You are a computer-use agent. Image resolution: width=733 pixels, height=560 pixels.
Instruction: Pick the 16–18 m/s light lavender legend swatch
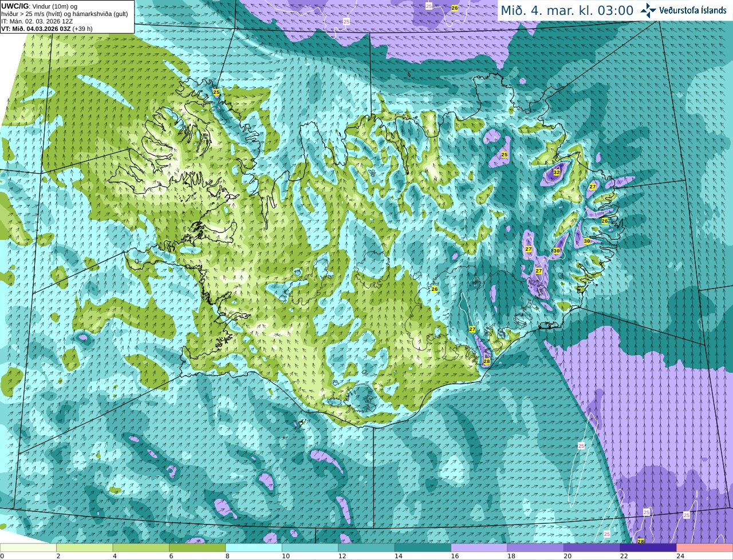[479, 548]
